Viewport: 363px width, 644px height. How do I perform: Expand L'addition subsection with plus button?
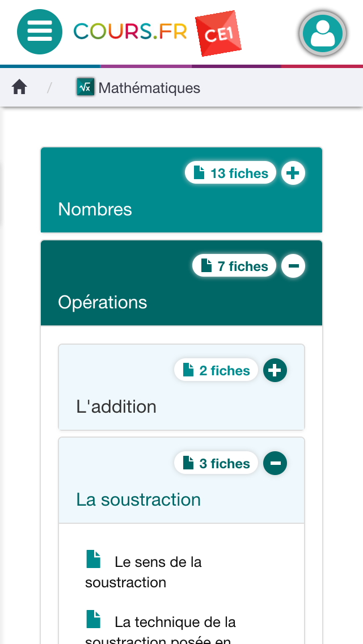[275, 370]
